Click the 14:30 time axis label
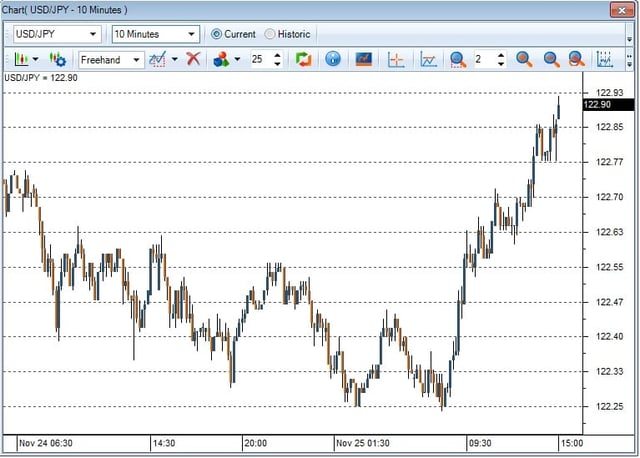This screenshot has height=458, width=640. (164, 443)
